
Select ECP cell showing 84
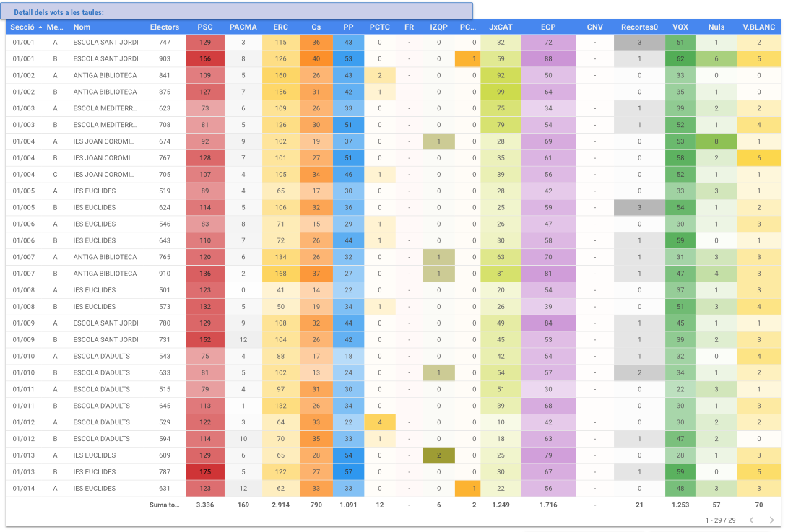click(548, 323)
